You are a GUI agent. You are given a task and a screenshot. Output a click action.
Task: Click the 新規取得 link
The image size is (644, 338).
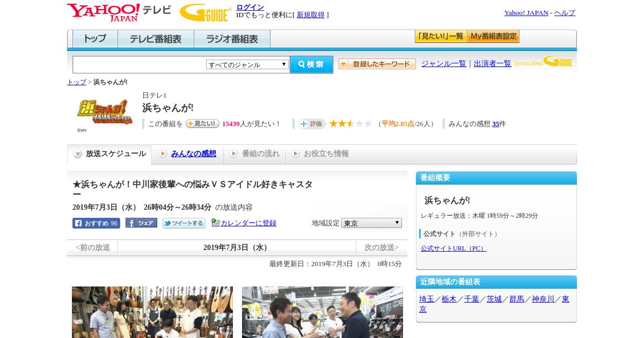(311, 15)
